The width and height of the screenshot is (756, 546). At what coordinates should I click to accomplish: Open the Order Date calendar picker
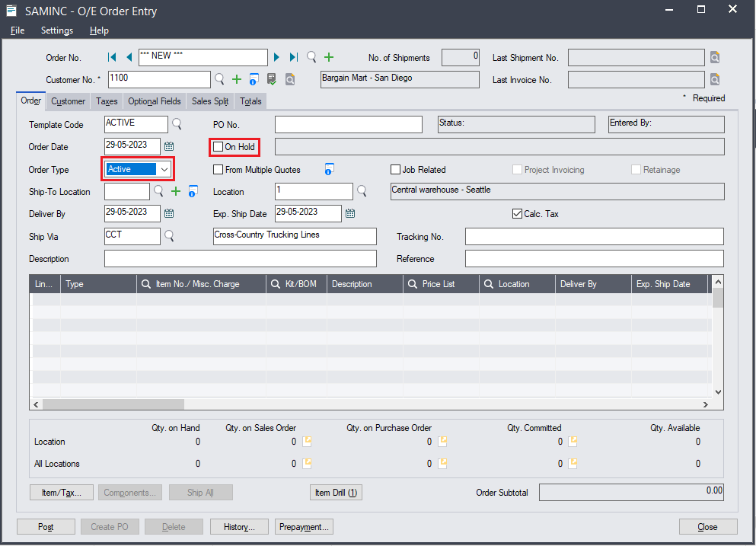[x=169, y=146]
